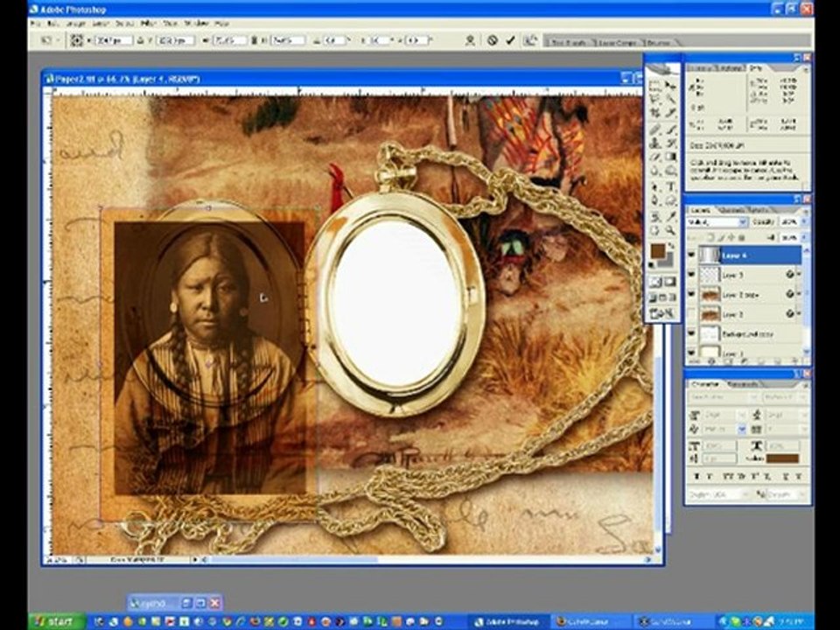Hide Layer 4 using its eye icon
This screenshot has height=630, width=840.
[692, 255]
